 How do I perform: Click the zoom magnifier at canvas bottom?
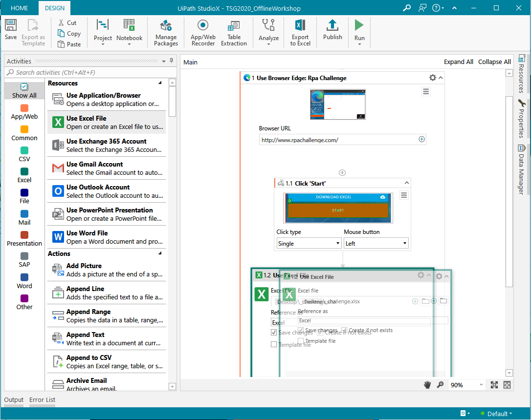[440, 385]
